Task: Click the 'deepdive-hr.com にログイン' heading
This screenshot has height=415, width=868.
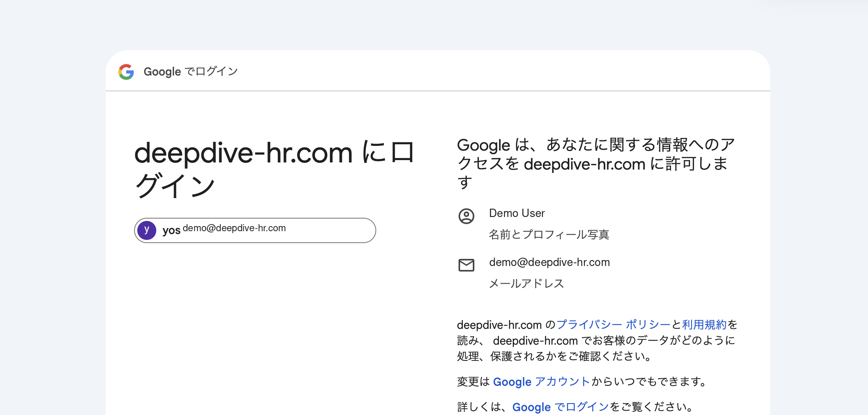Action: (x=274, y=169)
